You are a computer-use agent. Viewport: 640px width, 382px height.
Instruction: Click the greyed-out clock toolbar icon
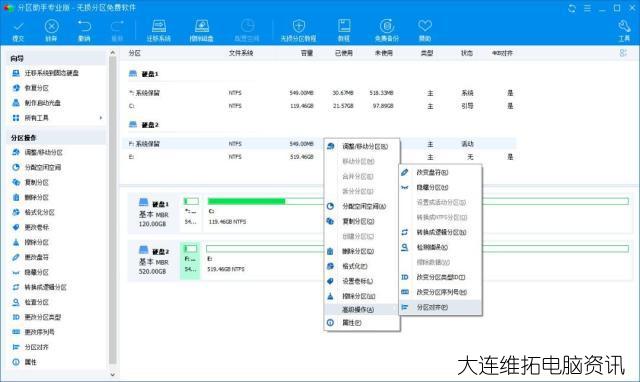(247, 26)
